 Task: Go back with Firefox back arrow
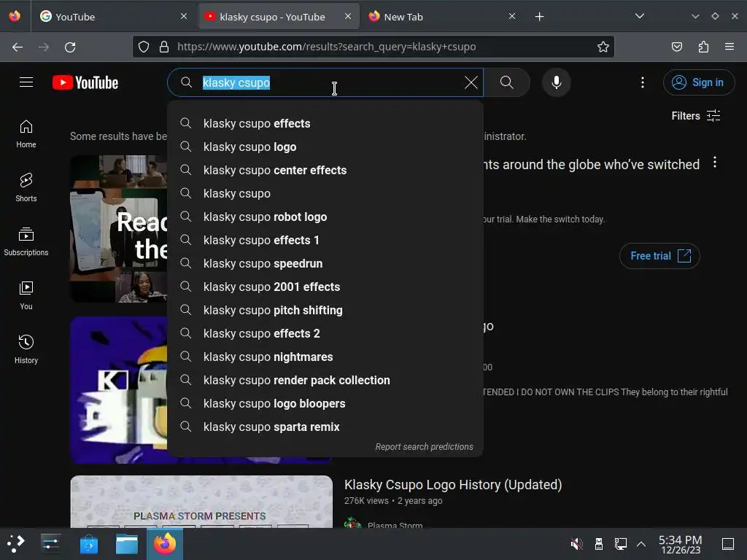(x=18, y=47)
